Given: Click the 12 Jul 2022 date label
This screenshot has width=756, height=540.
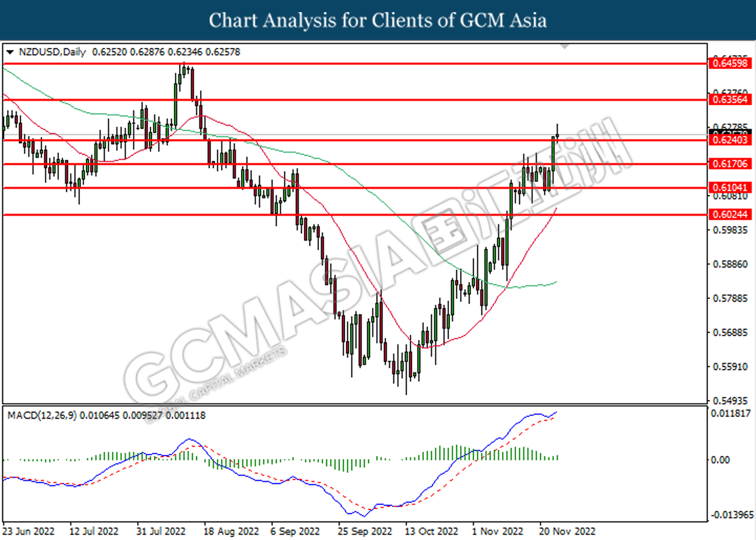Looking at the screenshot, I should pos(94,531).
